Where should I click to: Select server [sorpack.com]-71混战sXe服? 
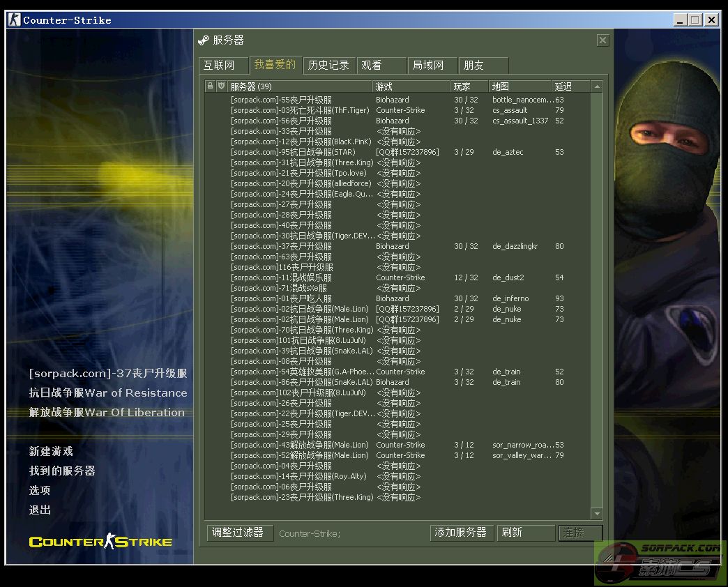tap(397, 288)
